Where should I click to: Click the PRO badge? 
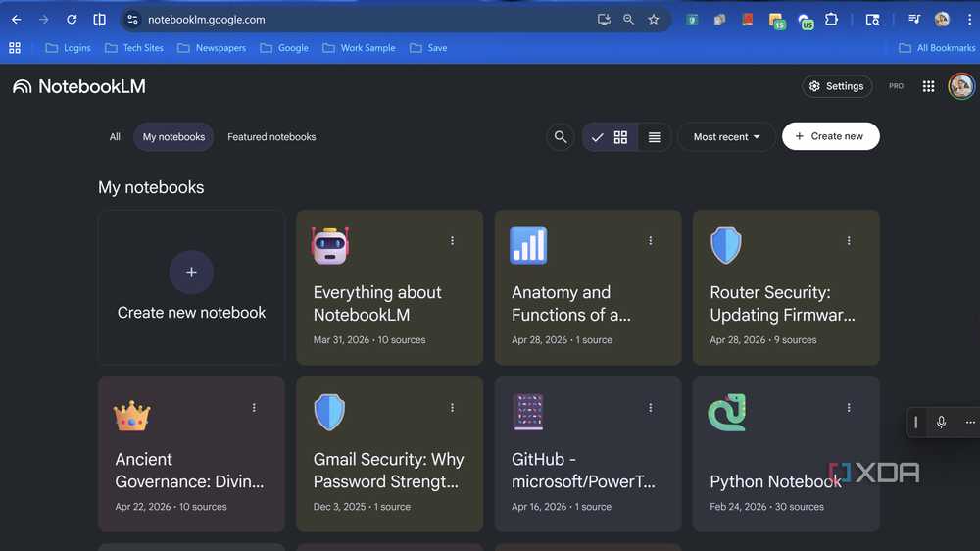896,86
